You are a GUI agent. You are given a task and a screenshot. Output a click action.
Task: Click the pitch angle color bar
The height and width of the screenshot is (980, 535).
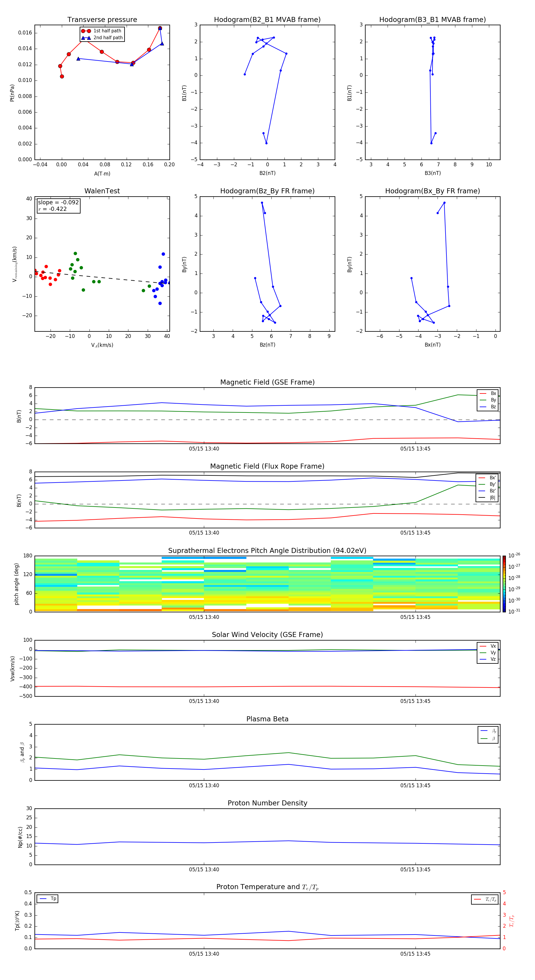[504, 584]
